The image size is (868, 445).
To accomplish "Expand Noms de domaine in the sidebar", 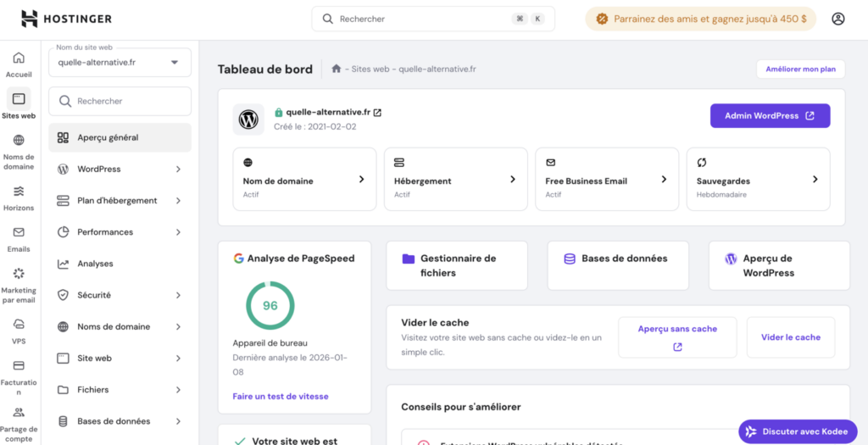I will point(178,326).
